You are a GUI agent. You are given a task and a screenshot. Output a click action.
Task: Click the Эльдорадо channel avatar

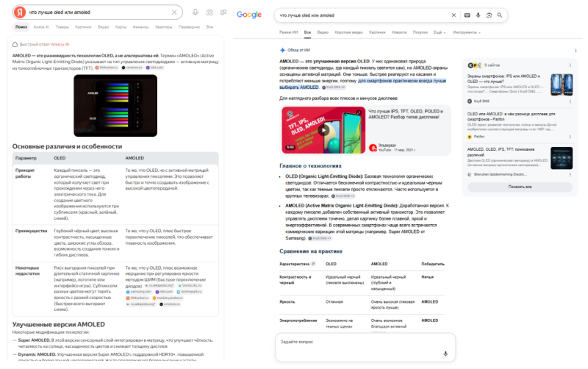pyautogui.click(x=373, y=148)
